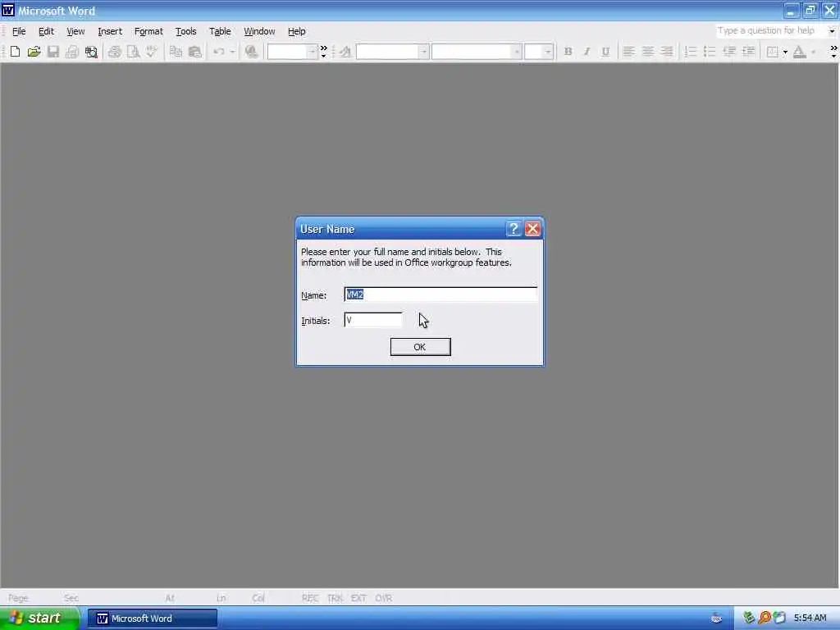Open the Table menu
Screen dimensions: 840x630
pos(220,31)
